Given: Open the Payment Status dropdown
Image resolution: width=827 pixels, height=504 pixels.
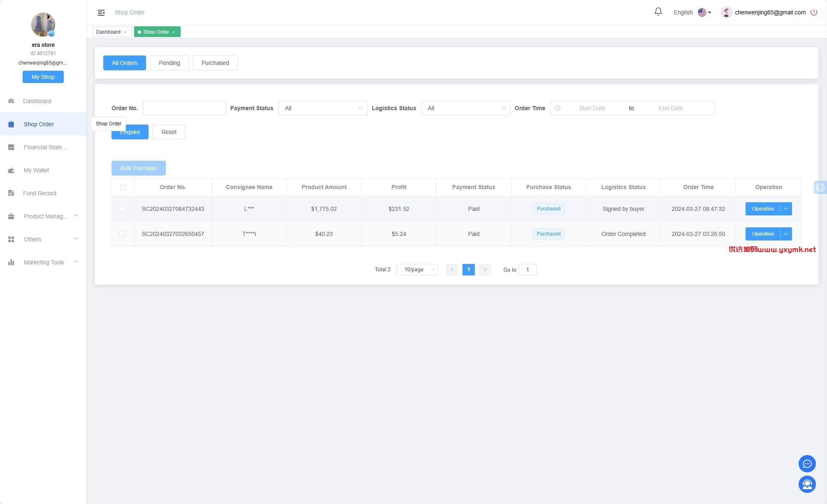Looking at the screenshot, I should coord(323,108).
